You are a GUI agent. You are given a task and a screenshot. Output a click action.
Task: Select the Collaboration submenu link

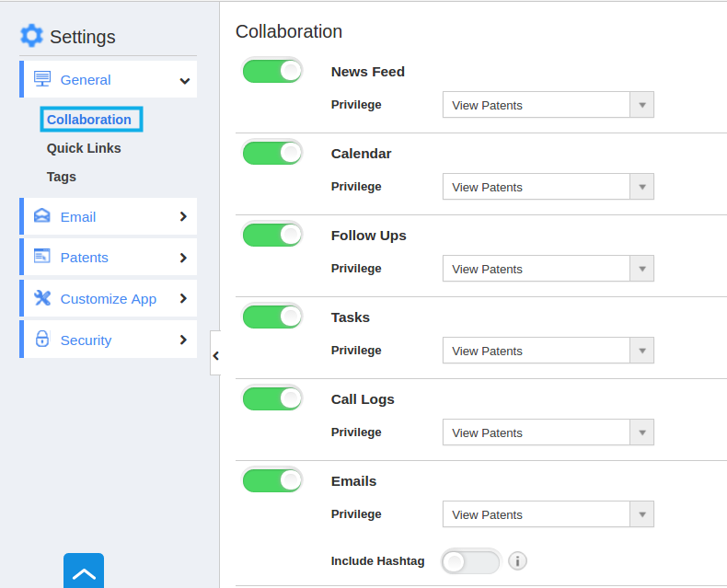point(91,120)
